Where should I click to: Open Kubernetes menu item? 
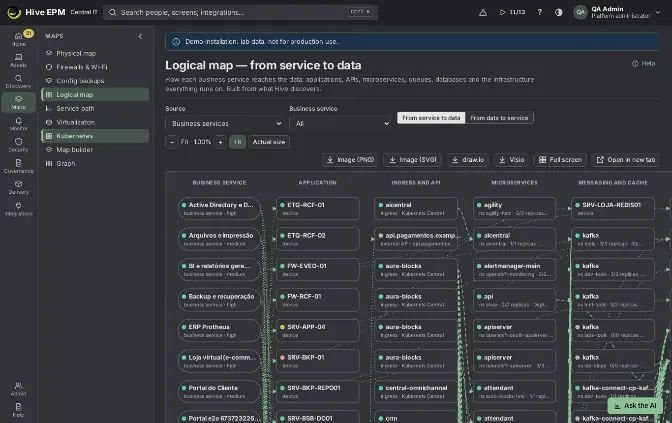95,136
